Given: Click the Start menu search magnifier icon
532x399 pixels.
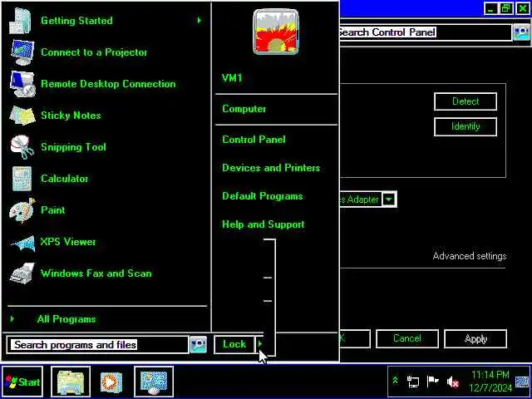Looking at the screenshot, I should point(198,344).
